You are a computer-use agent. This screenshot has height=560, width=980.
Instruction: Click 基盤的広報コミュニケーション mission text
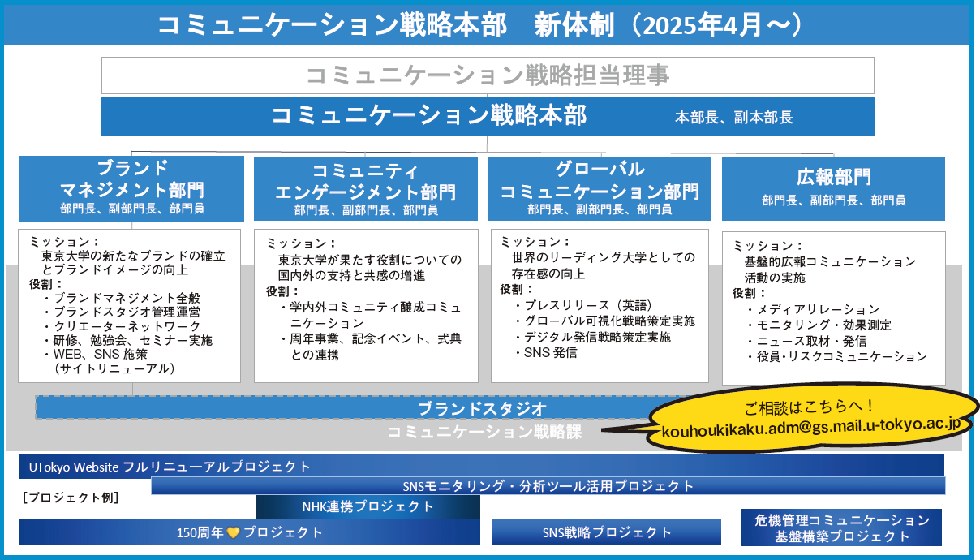coord(830,261)
